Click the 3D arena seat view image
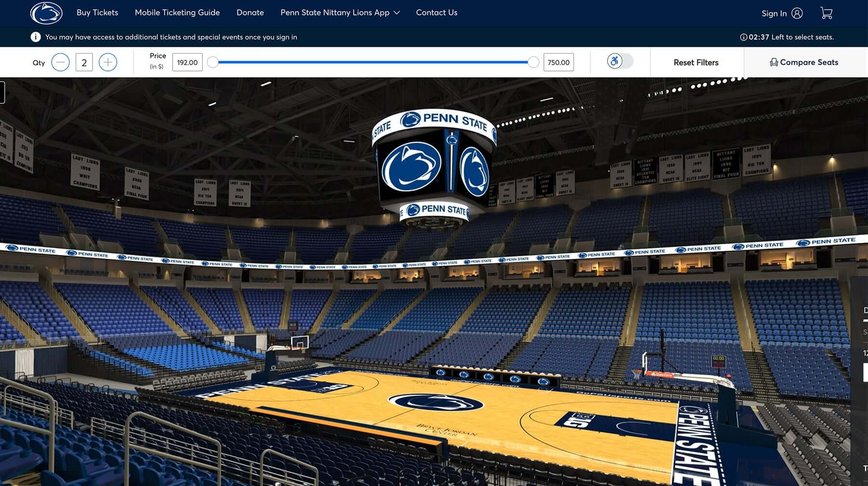Viewport: 868px width, 486px height. tap(434, 281)
